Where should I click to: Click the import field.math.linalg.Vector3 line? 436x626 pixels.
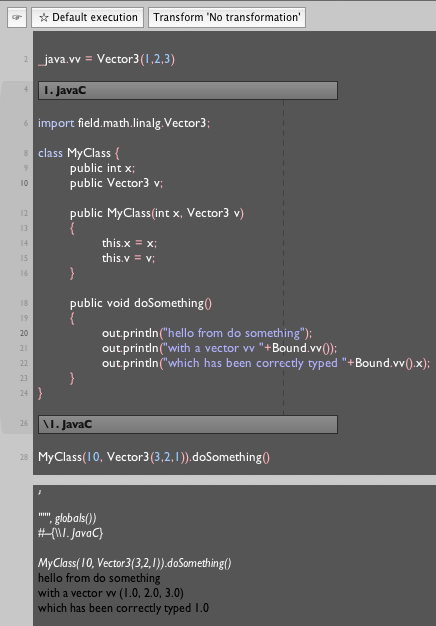pos(124,123)
